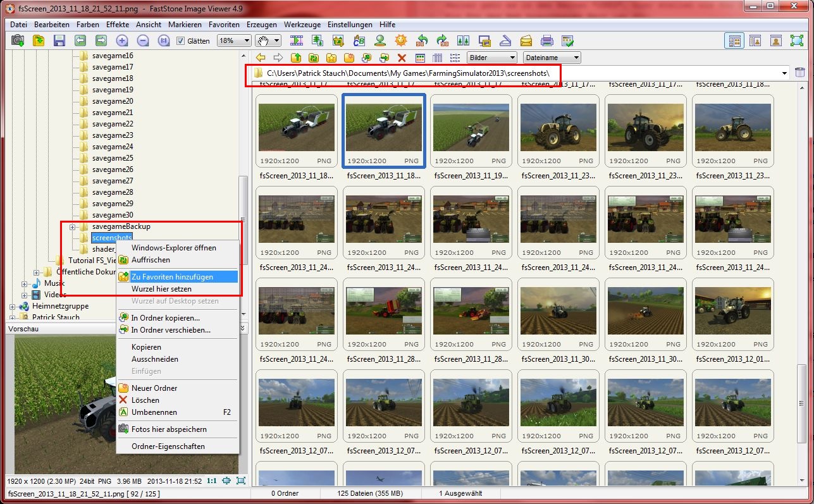Open the Dateiname sort dropdown

552,58
